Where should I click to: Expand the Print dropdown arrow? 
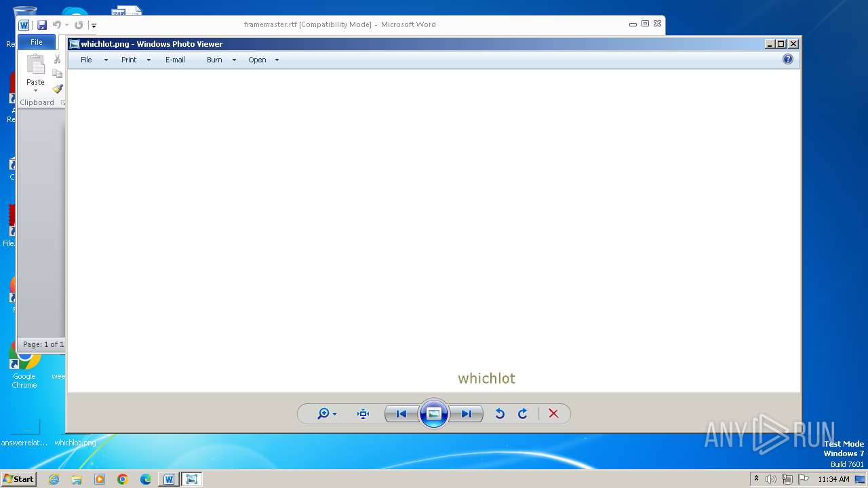[149, 60]
